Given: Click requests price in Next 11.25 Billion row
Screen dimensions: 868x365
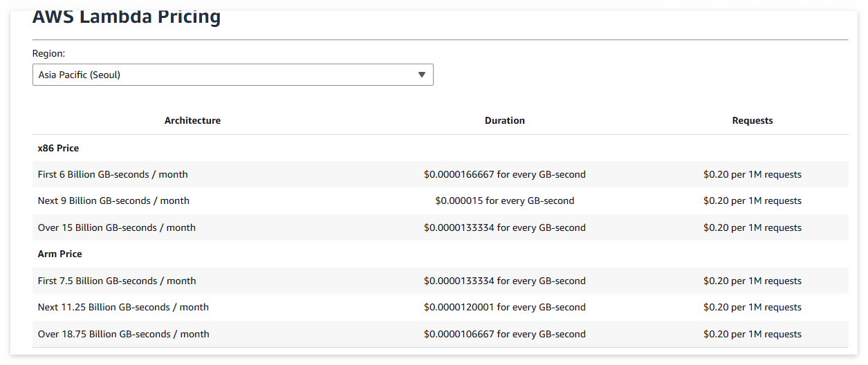Looking at the screenshot, I should pos(752,307).
